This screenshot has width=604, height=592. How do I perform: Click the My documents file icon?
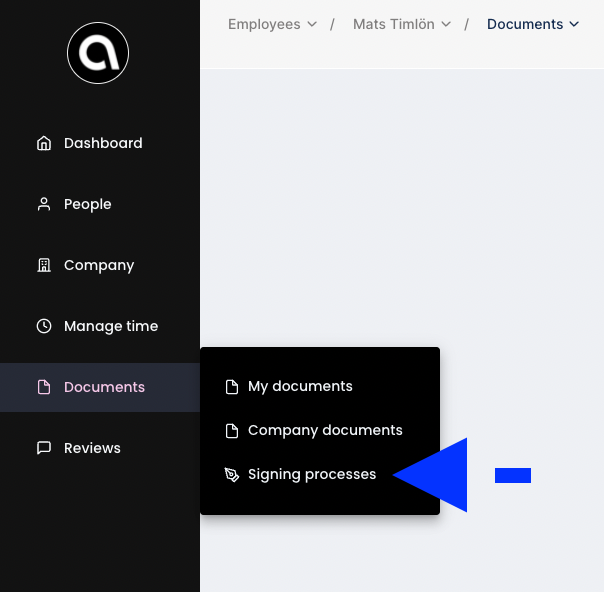point(232,387)
